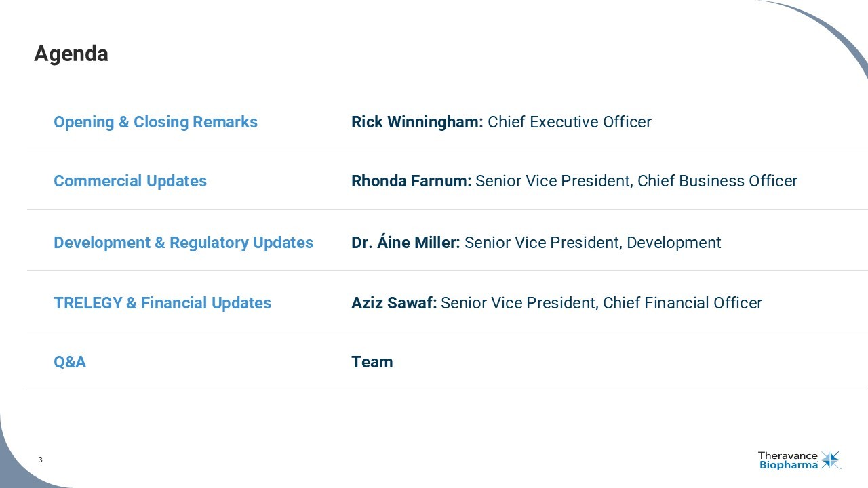Screen dimensions: 868x488
Task: Click the name Dr. Áine Miller
Action: coord(405,243)
